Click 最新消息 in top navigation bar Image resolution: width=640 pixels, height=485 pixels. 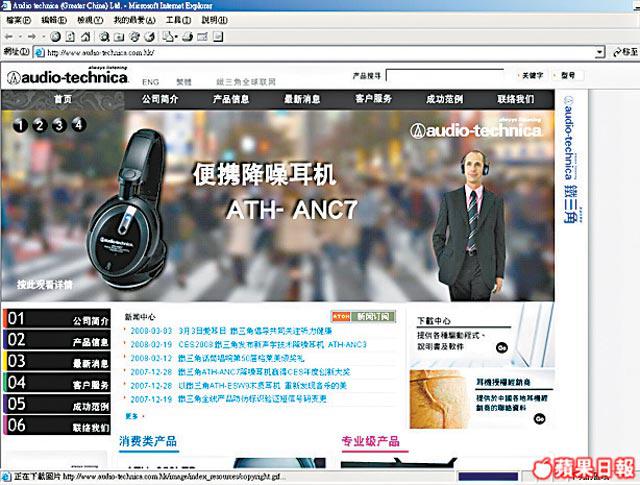point(302,99)
